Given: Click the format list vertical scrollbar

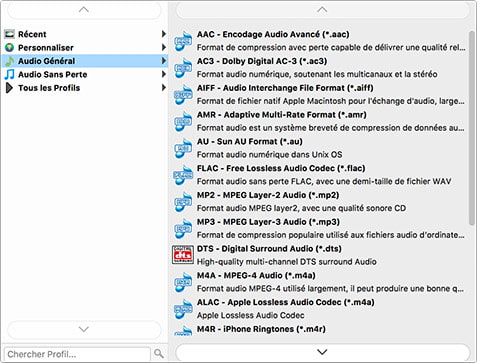Looking at the screenshot, I should (472, 128).
